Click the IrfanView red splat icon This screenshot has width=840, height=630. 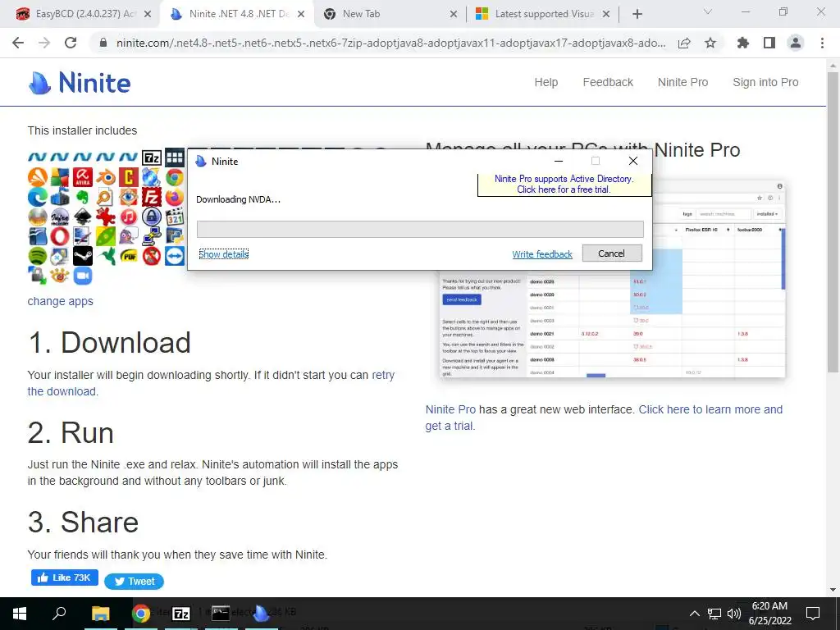click(106, 217)
